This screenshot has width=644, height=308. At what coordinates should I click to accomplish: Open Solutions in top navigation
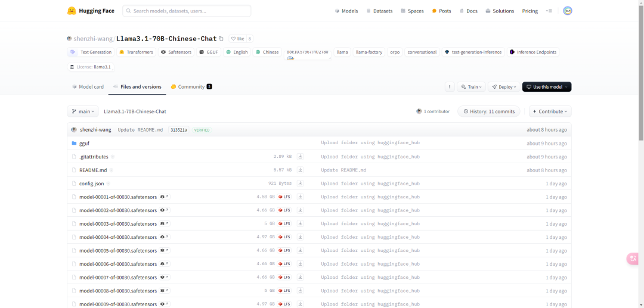tap(500, 11)
